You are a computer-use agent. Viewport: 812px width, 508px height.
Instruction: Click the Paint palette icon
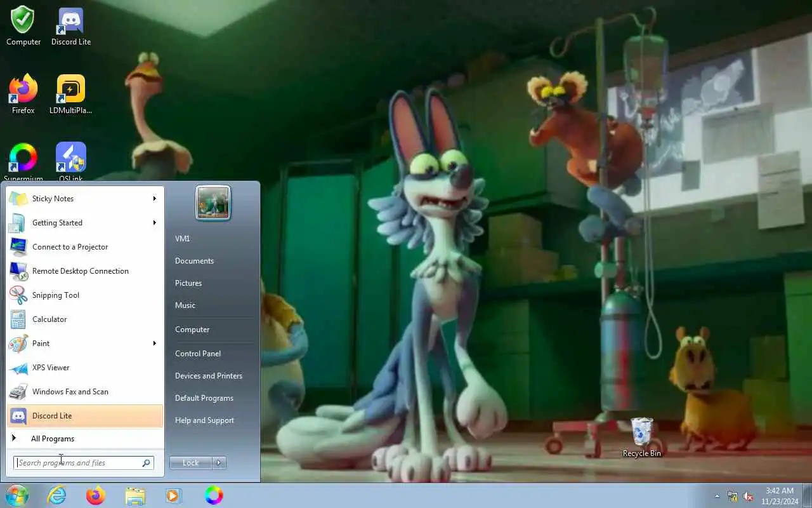point(18,344)
